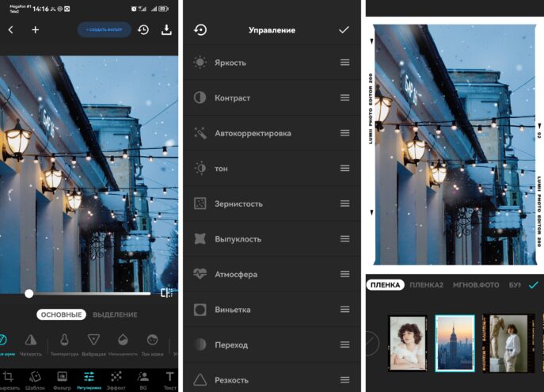The width and height of the screenshot is (544, 392).
Task: Select the Текст tool icon
Action: pyautogui.click(x=169, y=379)
